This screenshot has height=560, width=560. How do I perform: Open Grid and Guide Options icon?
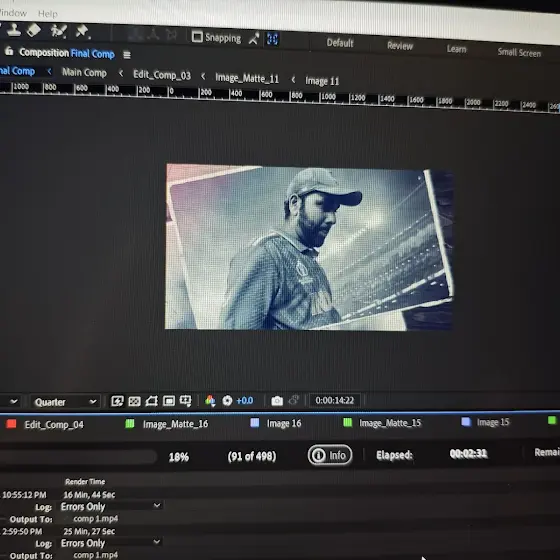186,401
